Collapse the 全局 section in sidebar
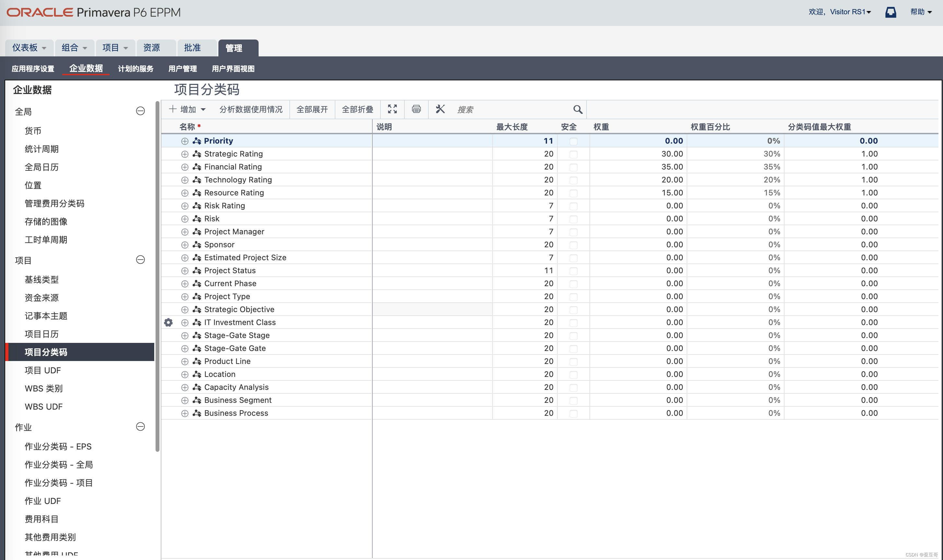This screenshot has width=943, height=560. click(140, 111)
